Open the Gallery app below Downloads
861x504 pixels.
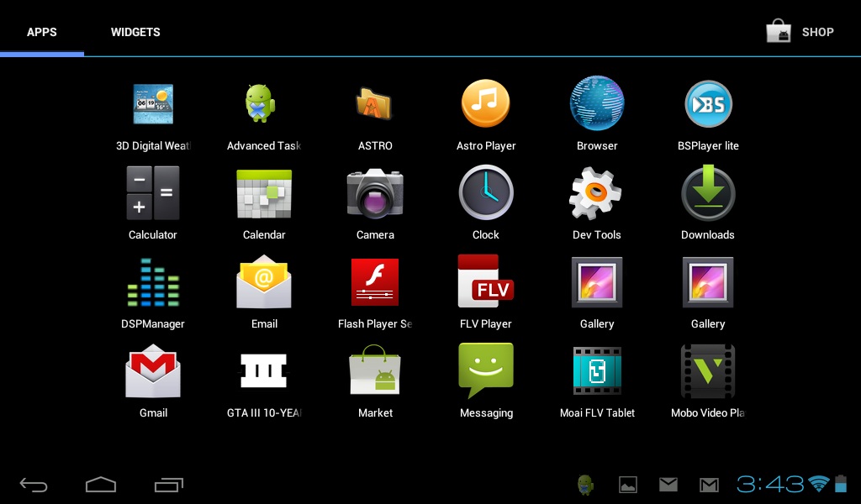click(x=708, y=282)
